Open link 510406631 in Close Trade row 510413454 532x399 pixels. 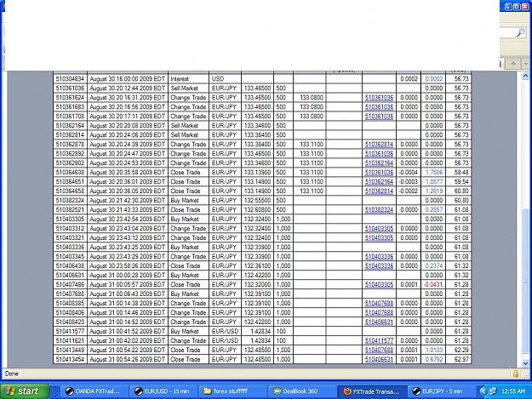coord(379,359)
